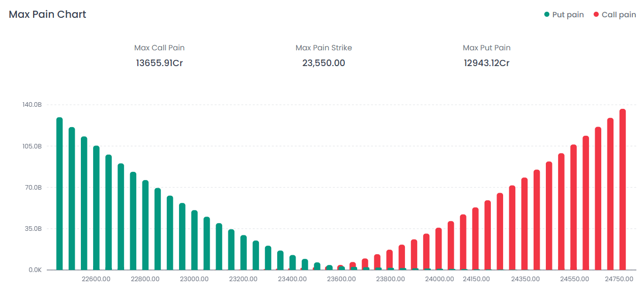Click the 23600.00 x-axis label
The height and width of the screenshot is (300, 644).
341,279
